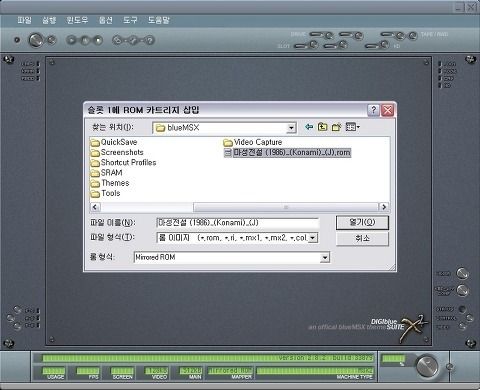
Task: Open the Tools folder
Action: (x=106, y=193)
